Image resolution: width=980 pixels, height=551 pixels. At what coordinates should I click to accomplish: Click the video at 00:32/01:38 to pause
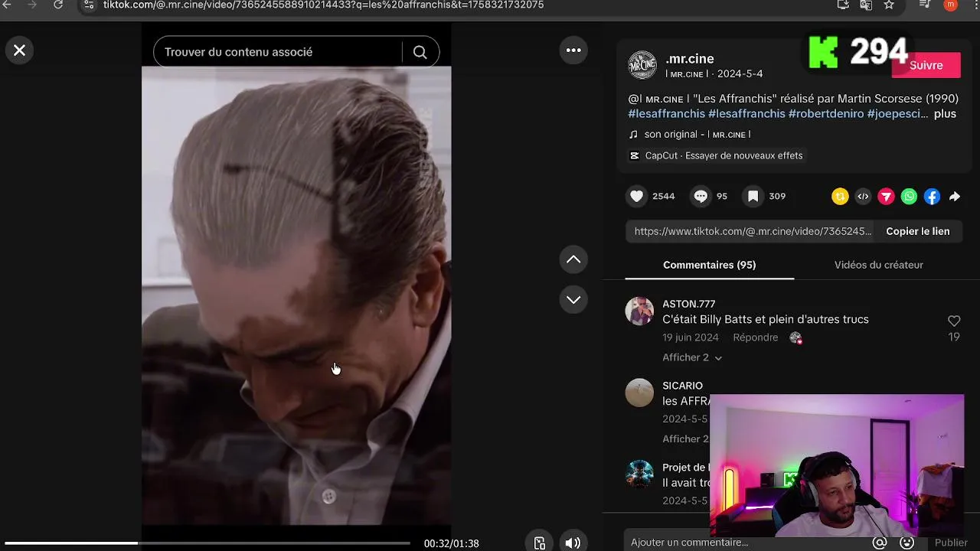296,295
